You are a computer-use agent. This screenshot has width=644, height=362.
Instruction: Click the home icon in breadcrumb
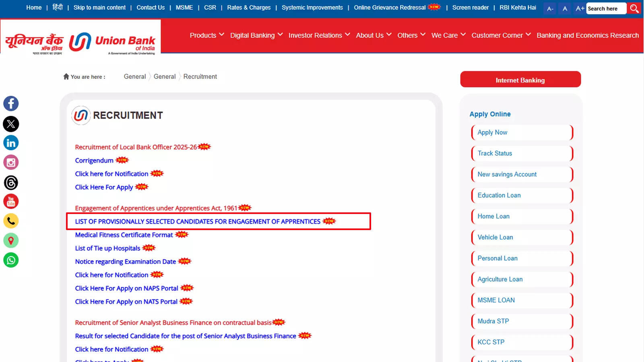click(x=66, y=76)
